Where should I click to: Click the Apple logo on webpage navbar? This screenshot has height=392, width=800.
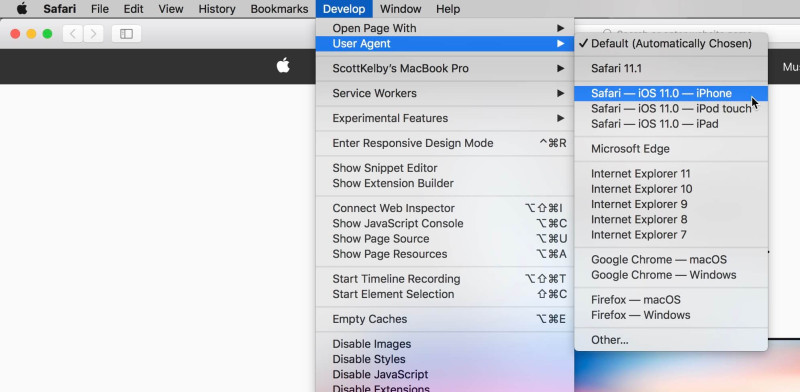(283, 66)
